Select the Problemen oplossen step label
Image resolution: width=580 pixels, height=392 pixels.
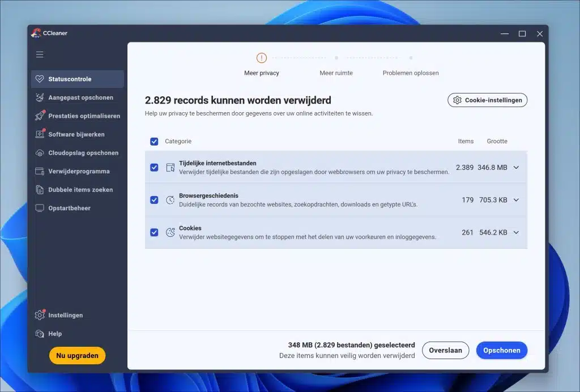pyautogui.click(x=411, y=73)
